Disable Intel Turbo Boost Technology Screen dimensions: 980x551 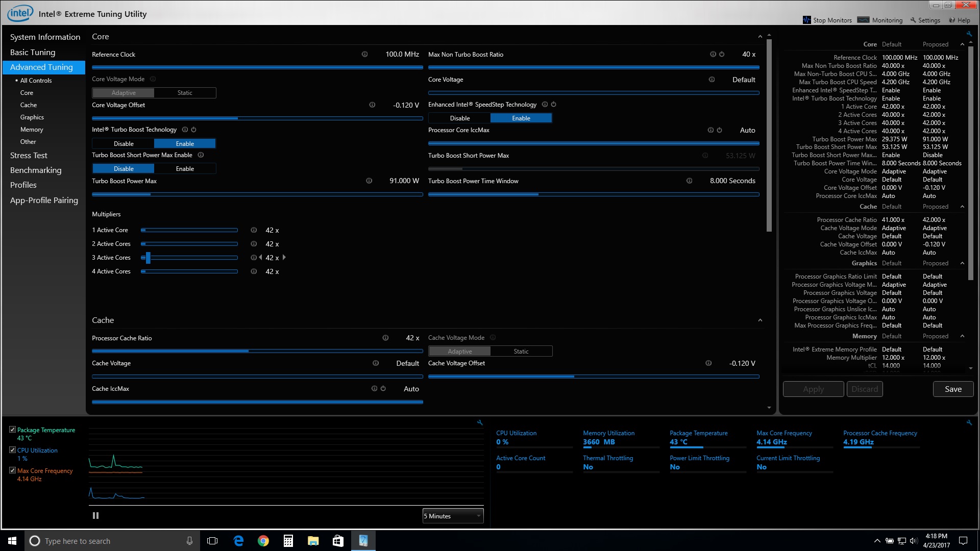coord(124,144)
